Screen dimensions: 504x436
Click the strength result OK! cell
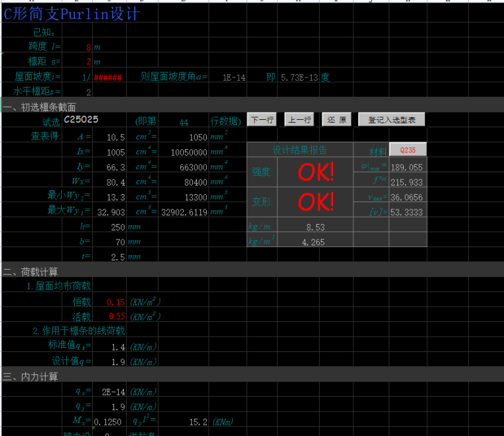(x=316, y=172)
